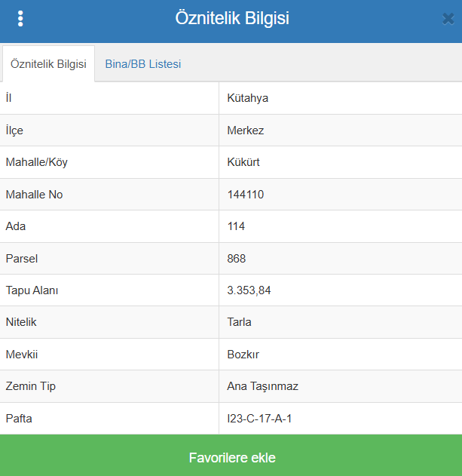Click the Parsel row label
The height and width of the screenshot is (476, 462).
coord(22,258)
